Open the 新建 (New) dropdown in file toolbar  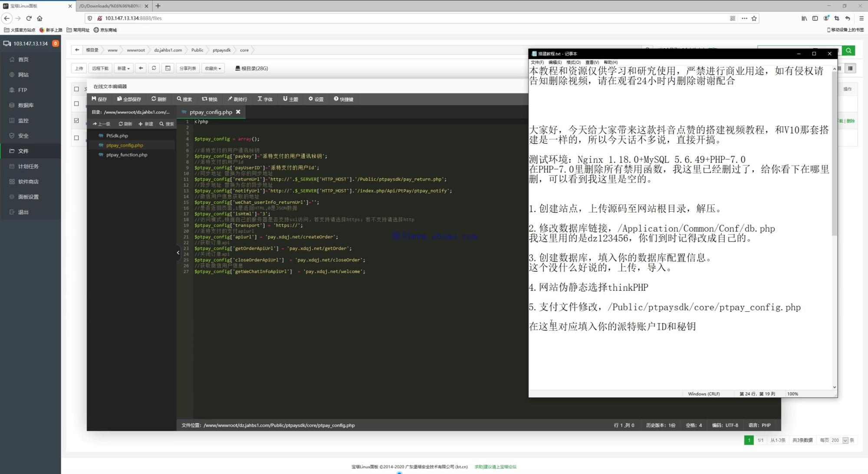(x=123, y=68)
